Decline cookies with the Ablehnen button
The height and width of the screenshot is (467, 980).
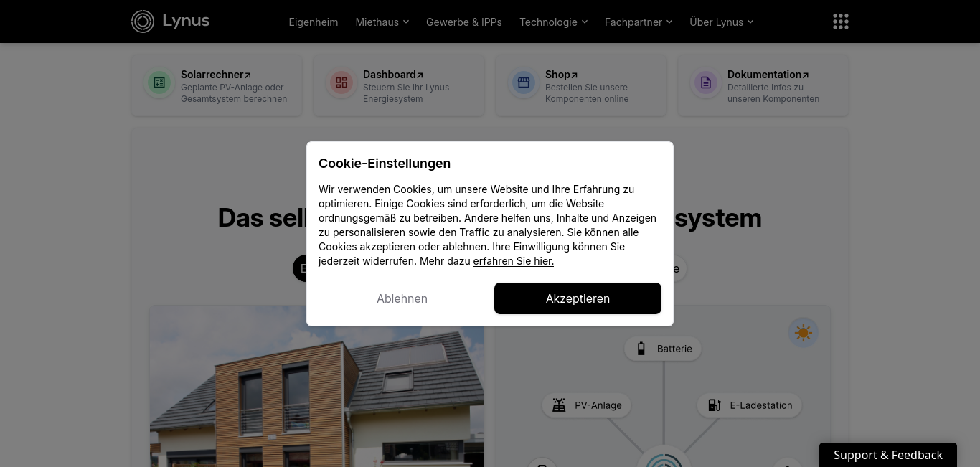pos(402,298)
